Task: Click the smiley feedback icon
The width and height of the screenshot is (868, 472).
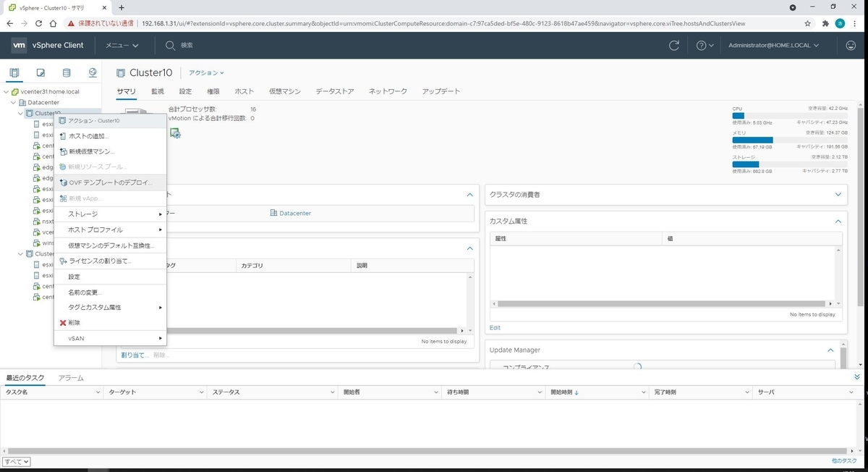Action: coord(851,45)
